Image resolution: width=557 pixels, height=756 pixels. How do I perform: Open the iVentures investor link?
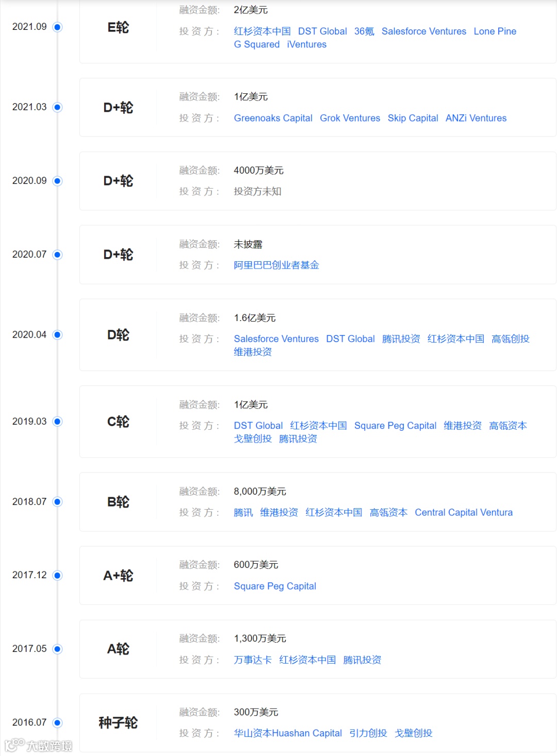coord(307,44)
